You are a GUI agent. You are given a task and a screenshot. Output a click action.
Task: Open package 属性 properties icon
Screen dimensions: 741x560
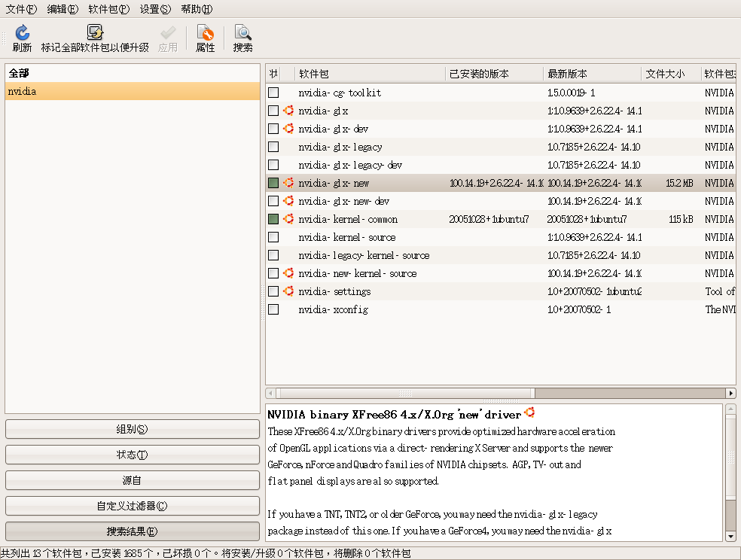click(x=205, y=32)
